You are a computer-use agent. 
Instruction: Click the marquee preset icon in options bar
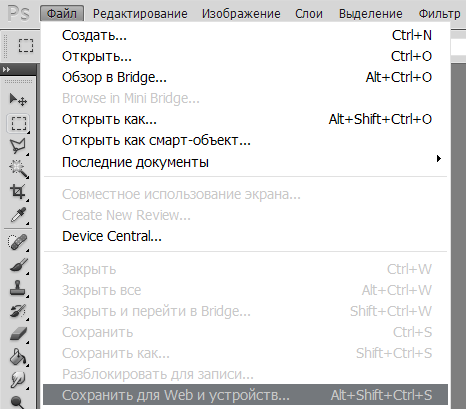coord(26,46)
